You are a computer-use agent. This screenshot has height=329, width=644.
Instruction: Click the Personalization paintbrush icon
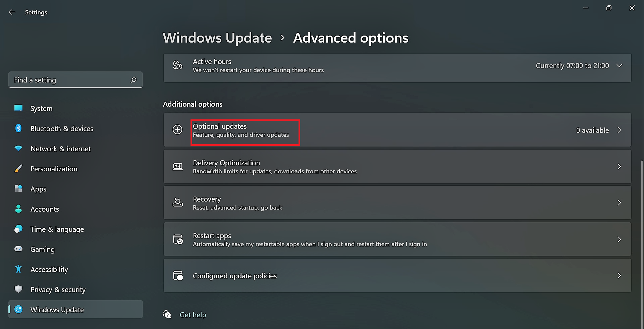[x=18, y=169]
